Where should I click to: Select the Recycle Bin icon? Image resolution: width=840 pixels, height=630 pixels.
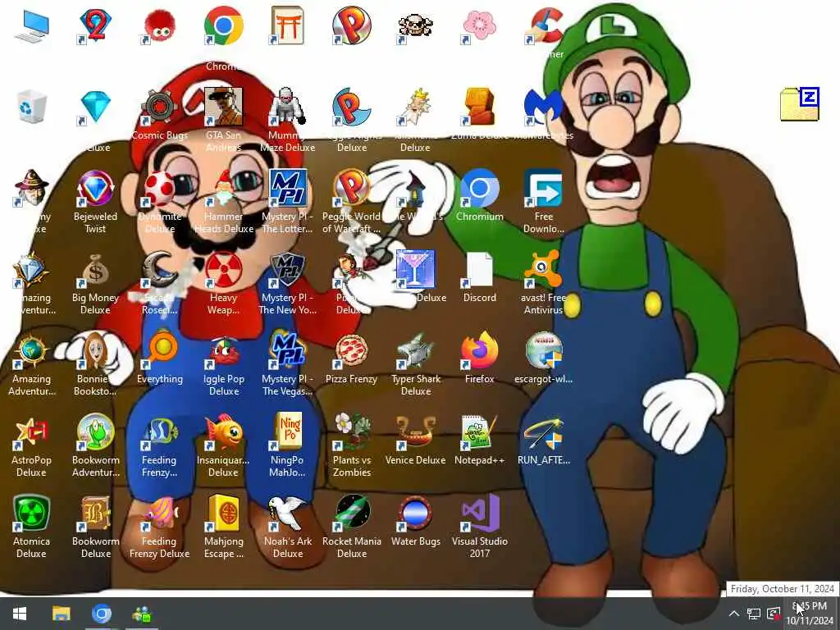(32, 106)
